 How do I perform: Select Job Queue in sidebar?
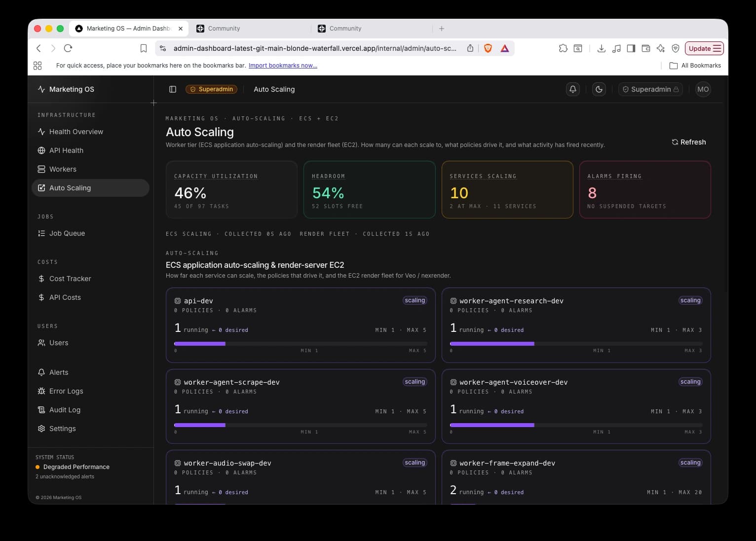90,233
